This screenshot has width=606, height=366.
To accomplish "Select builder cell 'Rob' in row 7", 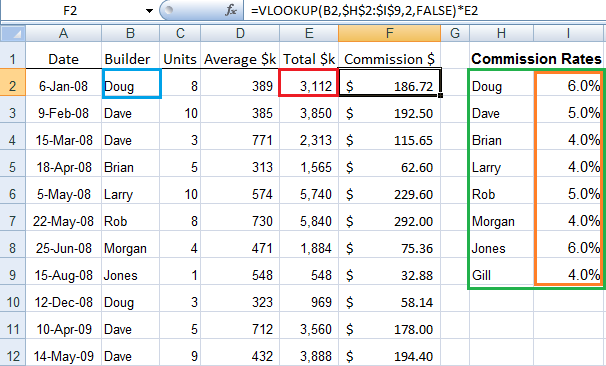I will [x=131, y=218].
